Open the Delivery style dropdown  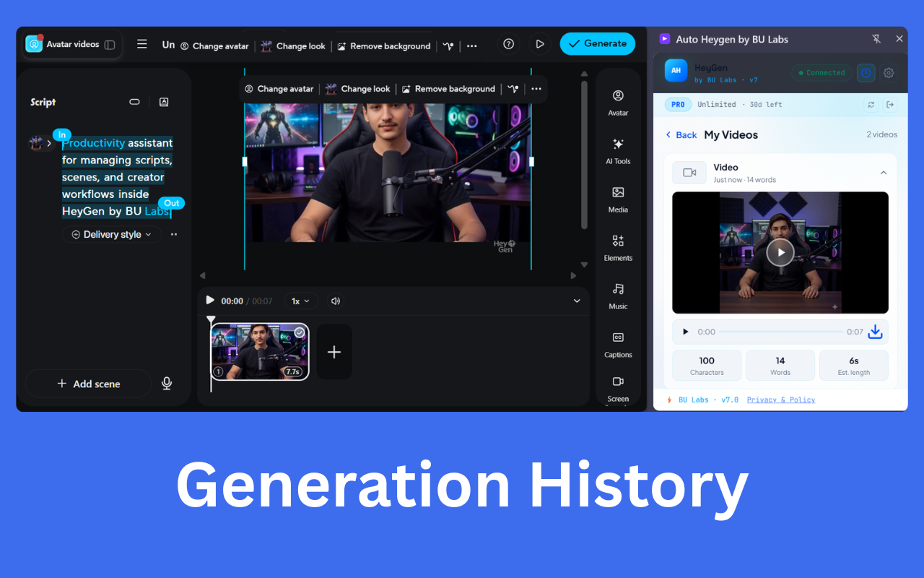point(112,234)
